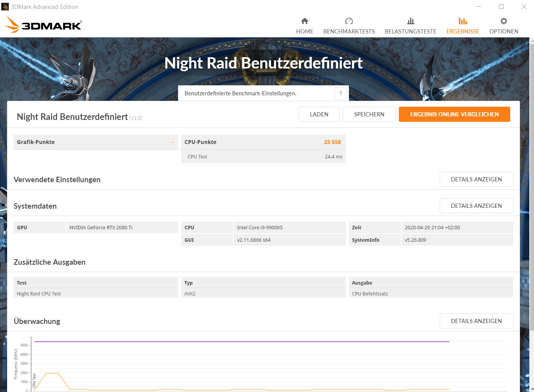Click the AVX2 type cell
This screenshot has height=392, width=534.
(x=263, y=294)
